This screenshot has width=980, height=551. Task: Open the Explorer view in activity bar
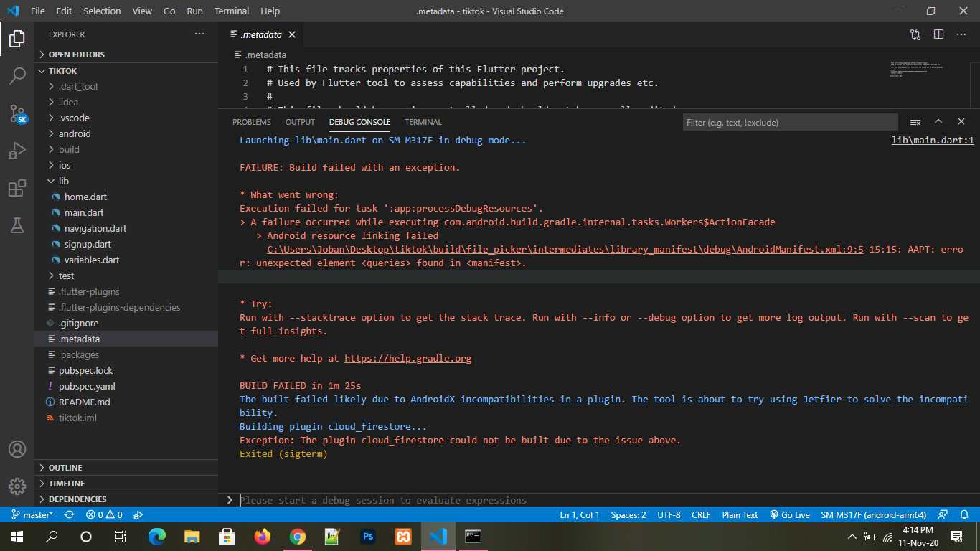pos(17,39)
